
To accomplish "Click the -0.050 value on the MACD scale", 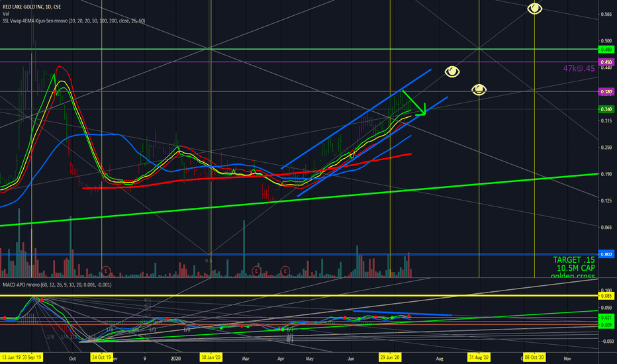I will tap(606, 341).
